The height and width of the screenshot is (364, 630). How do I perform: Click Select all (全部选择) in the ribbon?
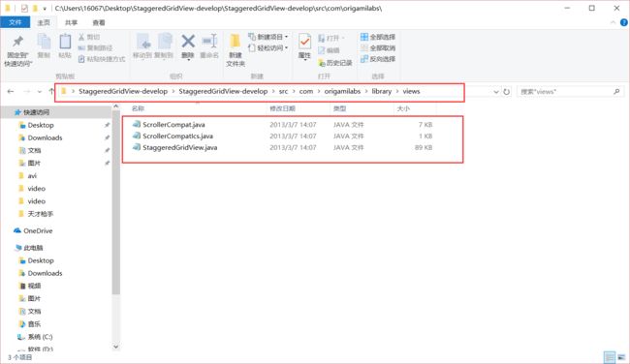378,37
